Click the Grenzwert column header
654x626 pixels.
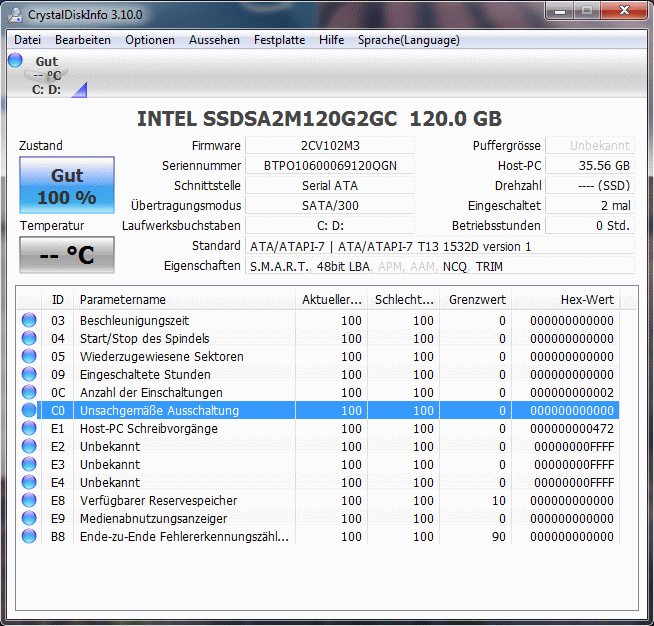pos(476,299)
